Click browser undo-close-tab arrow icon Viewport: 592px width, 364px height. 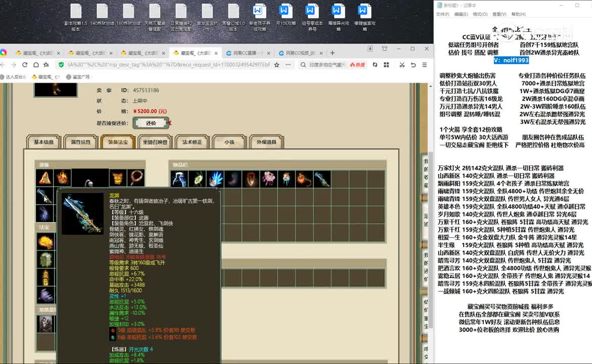click(413, 65)
